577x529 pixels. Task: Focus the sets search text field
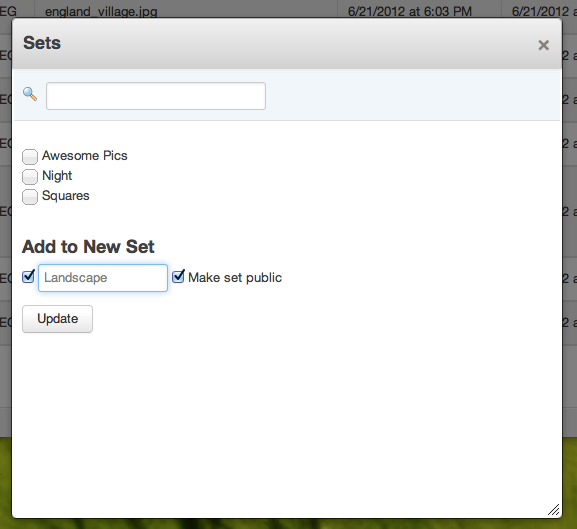pyautogui.click(x=156, y=96)
